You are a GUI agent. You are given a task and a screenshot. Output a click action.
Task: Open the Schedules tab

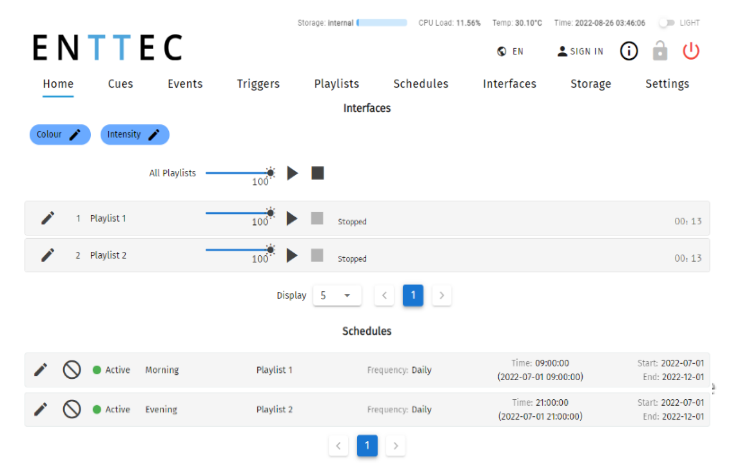(421, 84)
